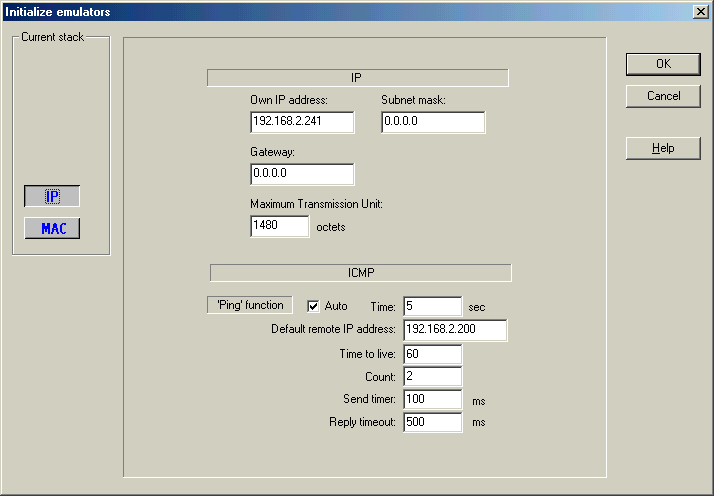714x496 pixels.
Task: Click the 'Maximum Transmission Unit:' label
Action: coord(316,204)
